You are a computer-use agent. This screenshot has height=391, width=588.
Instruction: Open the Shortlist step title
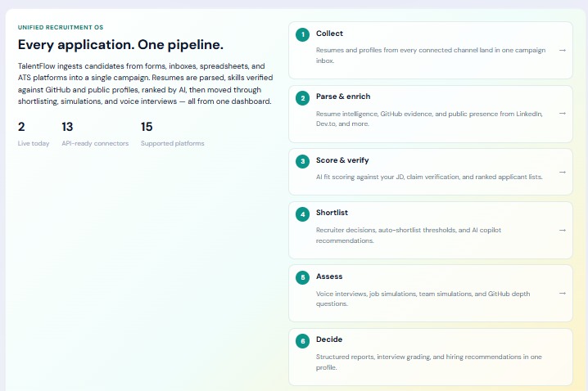(x=332, y=213)
